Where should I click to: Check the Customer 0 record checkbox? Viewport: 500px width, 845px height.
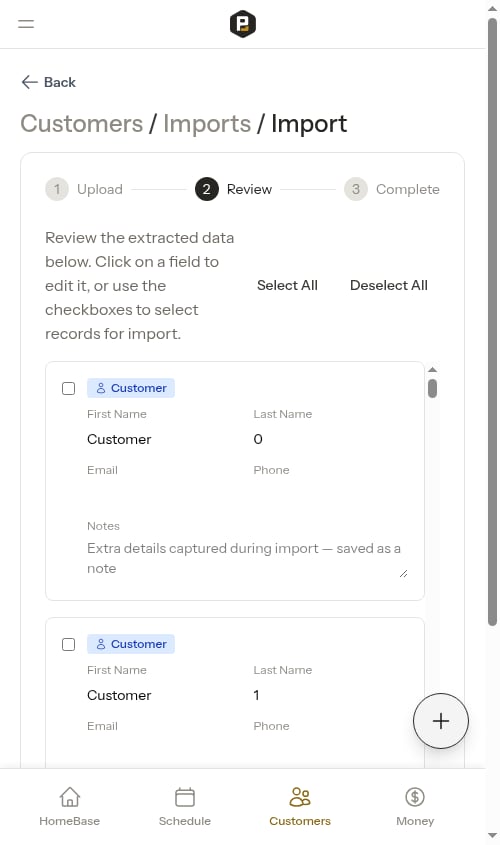click(x=68, y=389)
